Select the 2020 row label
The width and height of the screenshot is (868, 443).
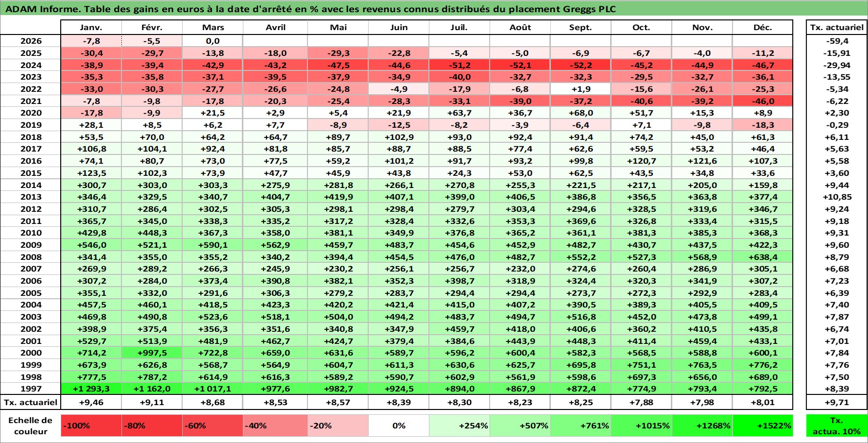[31, 113]
